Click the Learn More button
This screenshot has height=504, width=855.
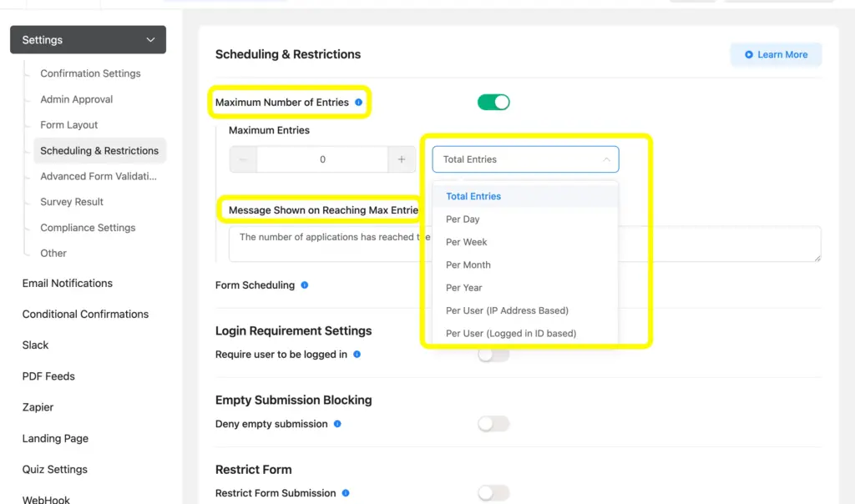[776, 54]
